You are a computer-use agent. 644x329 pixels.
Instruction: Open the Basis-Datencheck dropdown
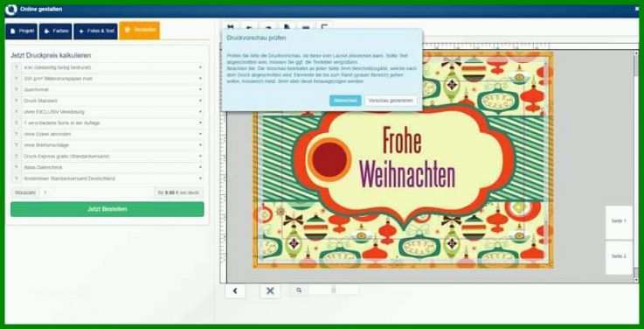tap(107, 167)
